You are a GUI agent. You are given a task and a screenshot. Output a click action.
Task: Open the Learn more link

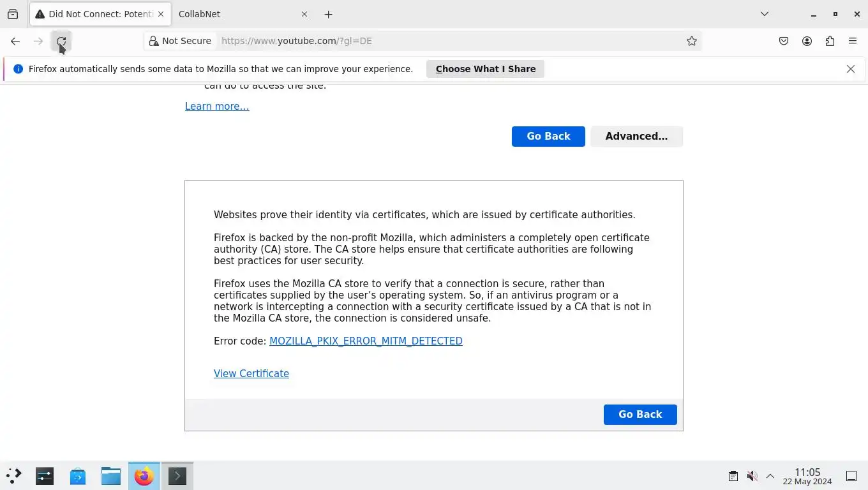tap(217, 107)
